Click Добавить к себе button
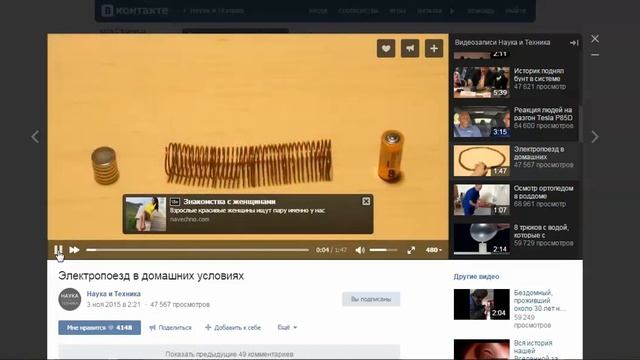The width and height of the screenshot is (640, 360). click(233, 327)
